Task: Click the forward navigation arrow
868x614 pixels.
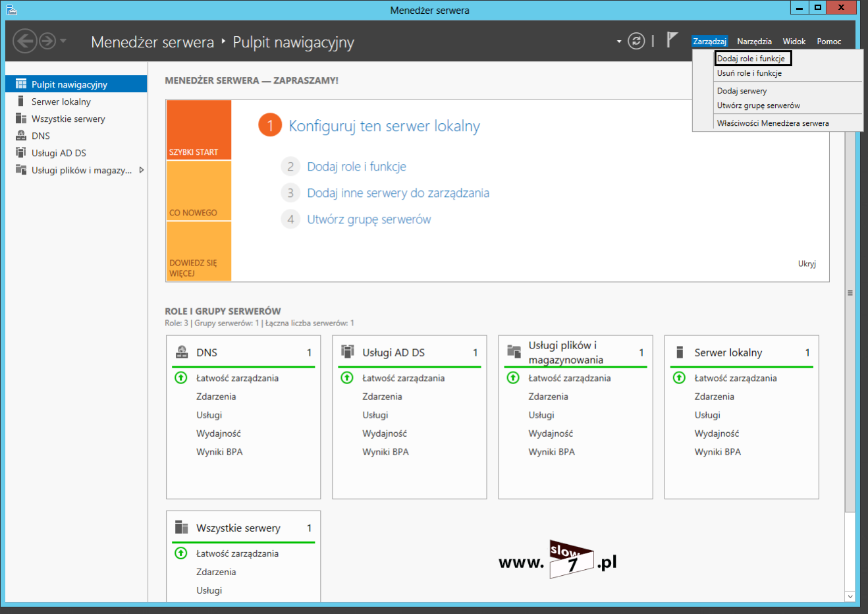Action: click(x=47, y=42)
